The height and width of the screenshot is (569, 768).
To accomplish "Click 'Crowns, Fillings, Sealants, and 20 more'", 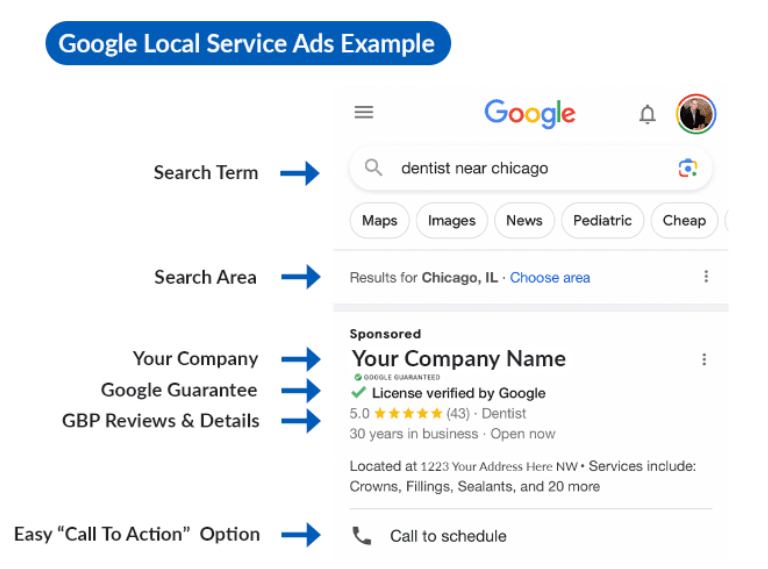I will [475, 486].
